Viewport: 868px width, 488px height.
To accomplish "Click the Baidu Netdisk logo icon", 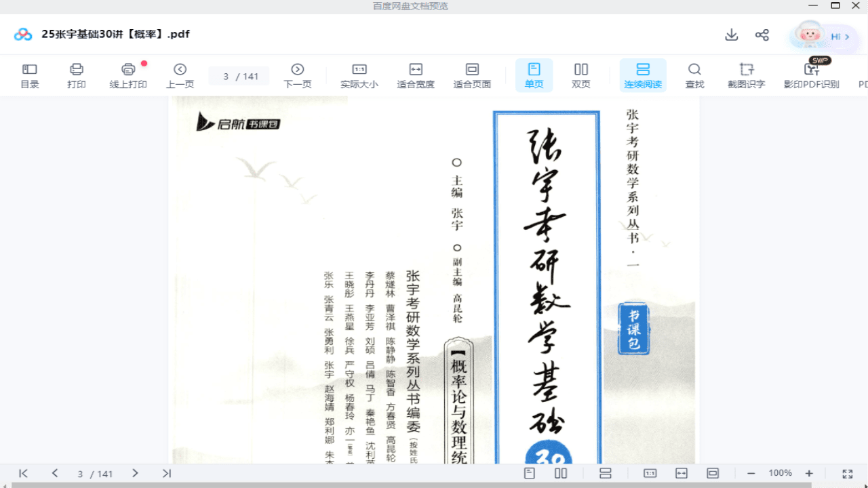I will click(23, 34).
